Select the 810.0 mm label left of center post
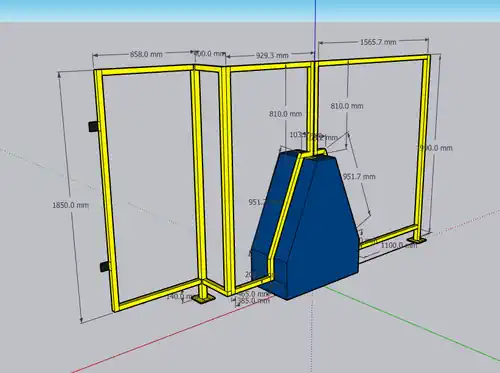The image size is (500, 373). (x=285, y=114)
